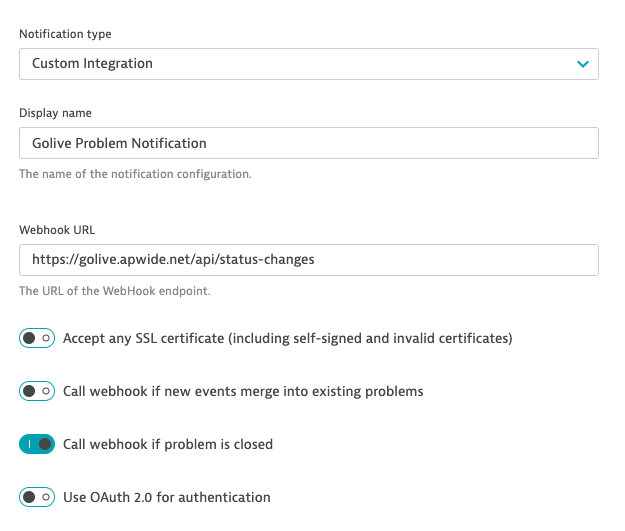Click the notification configuration name hint text
Viewport: 625px width, 531px height.
135,174
